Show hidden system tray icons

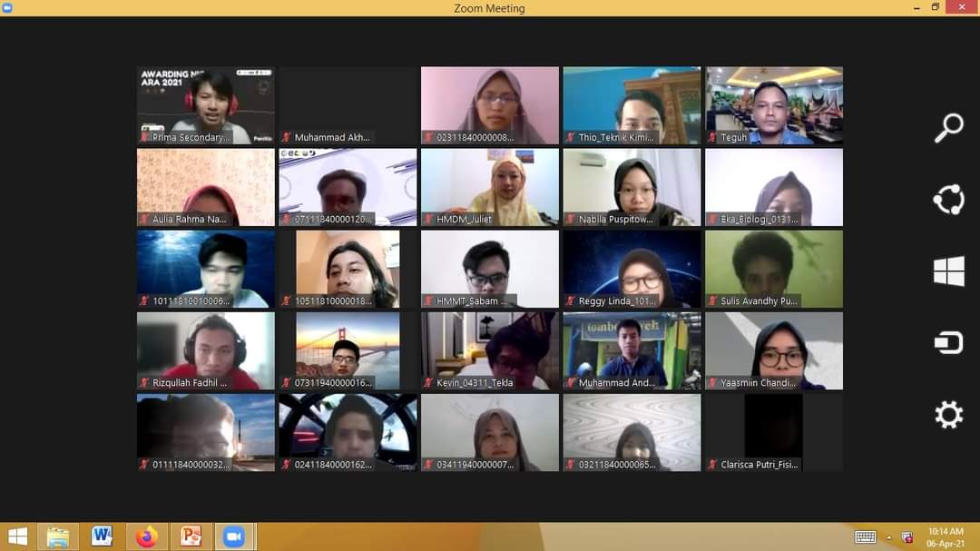coord(889,537)
